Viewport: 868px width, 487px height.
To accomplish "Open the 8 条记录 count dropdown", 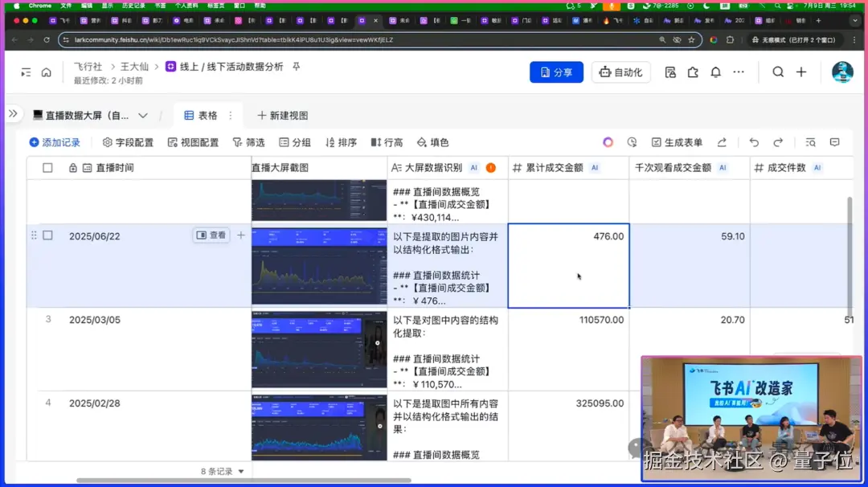I will 223,472.
